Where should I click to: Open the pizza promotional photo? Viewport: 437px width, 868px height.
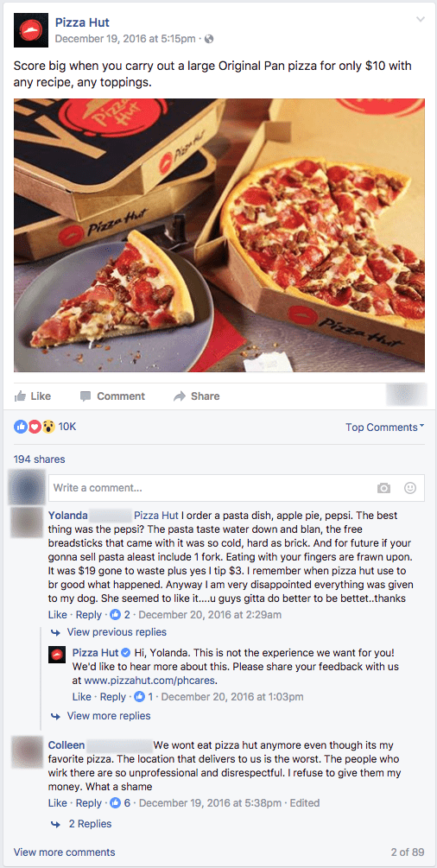(x=219, y=235)
